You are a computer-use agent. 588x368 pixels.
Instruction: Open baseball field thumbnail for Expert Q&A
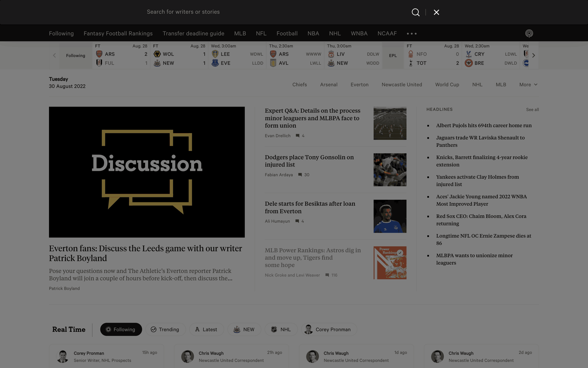click(390, 123)
